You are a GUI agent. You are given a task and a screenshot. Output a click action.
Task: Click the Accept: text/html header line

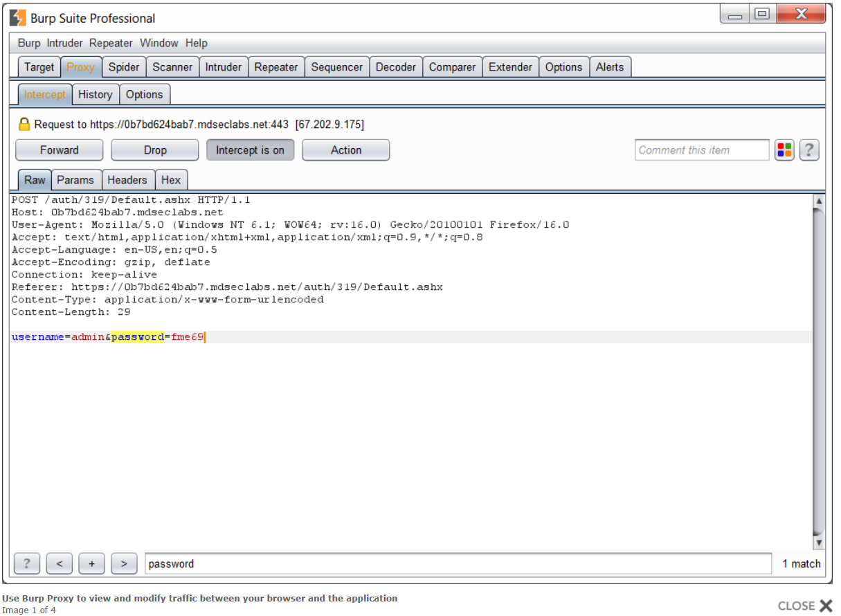tap(247, 237)
